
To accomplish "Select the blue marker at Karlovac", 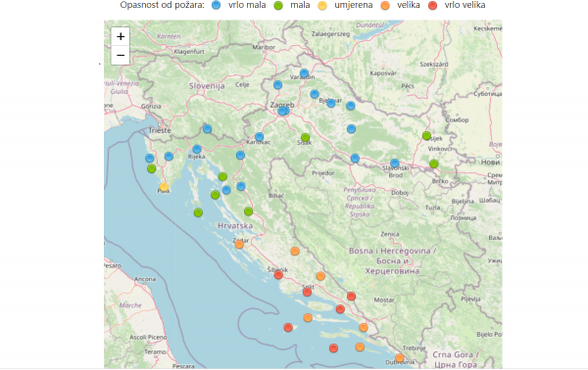I will pos(259,137).
